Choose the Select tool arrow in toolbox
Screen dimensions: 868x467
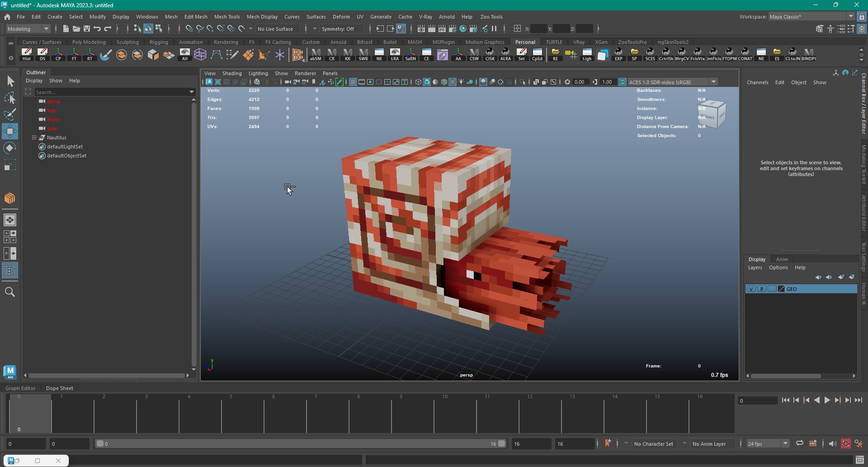coord(10,81)
